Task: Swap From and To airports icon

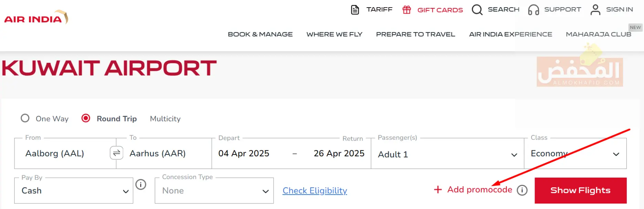Action: click(116, 153)
